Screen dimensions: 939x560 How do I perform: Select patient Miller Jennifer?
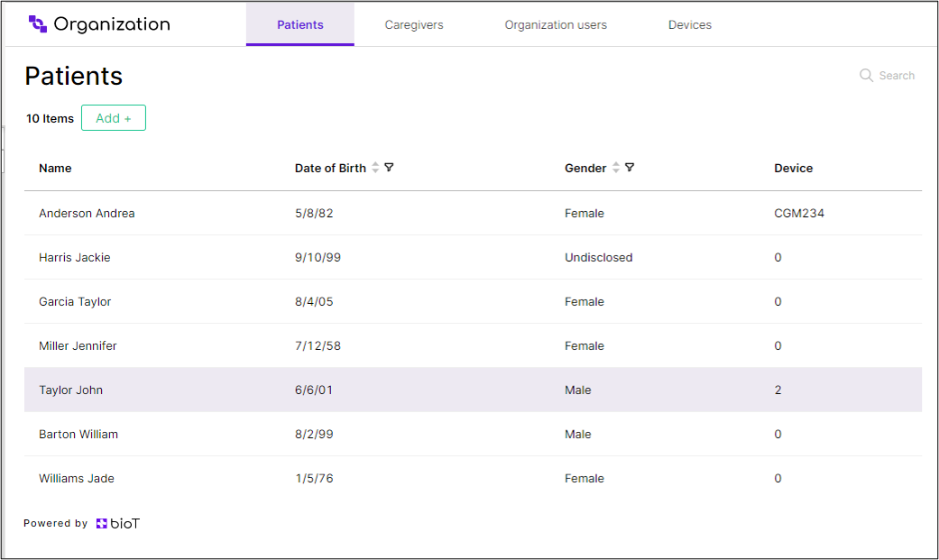pyautogui.click(x=78, y=346)
